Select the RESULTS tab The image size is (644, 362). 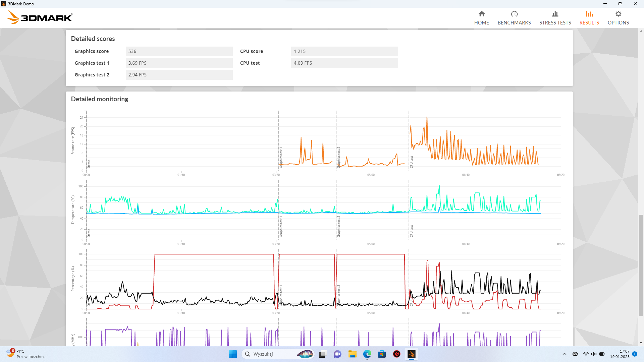click(x=589, y=18)
